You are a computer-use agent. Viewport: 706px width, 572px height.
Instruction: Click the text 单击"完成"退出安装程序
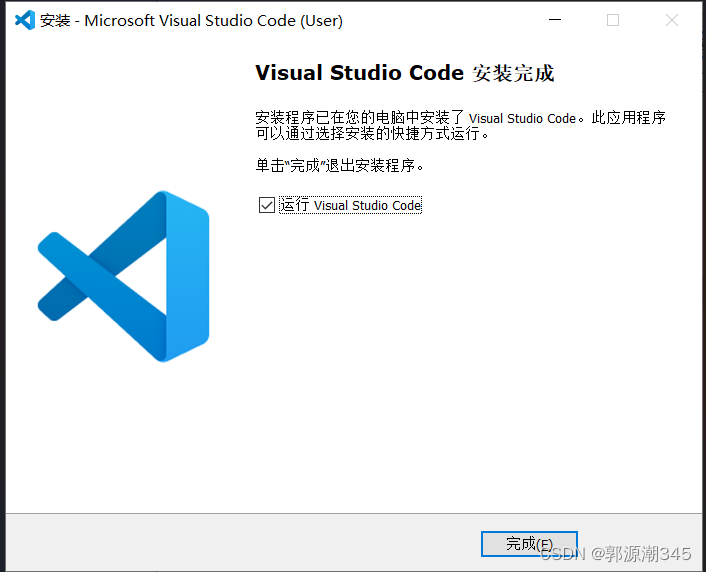coord(340,165)
